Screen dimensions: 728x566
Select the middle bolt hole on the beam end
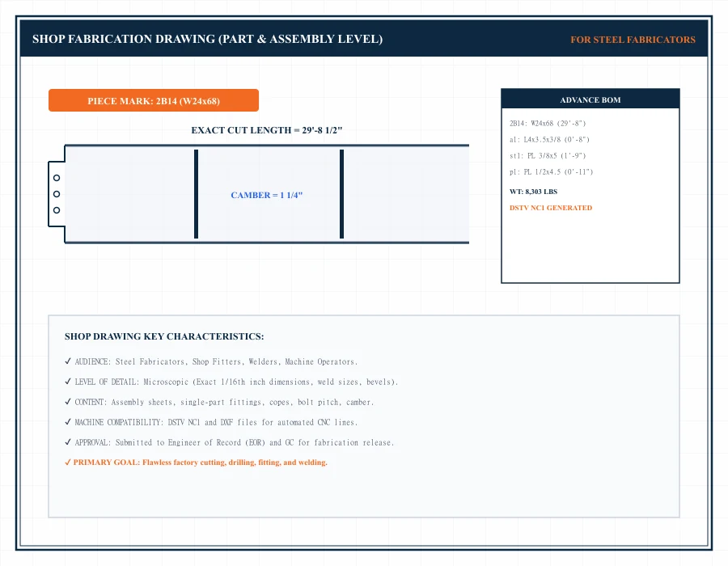tap(57, 194)
